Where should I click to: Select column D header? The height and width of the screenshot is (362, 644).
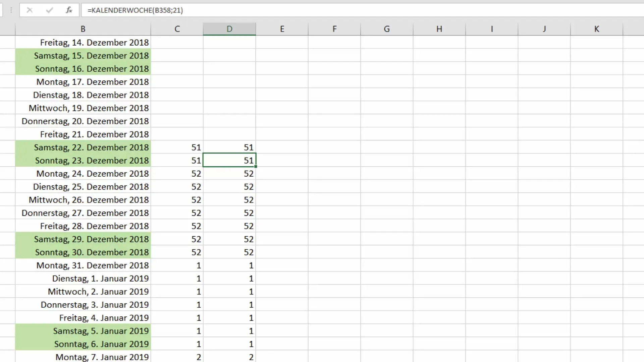[229, 29]
